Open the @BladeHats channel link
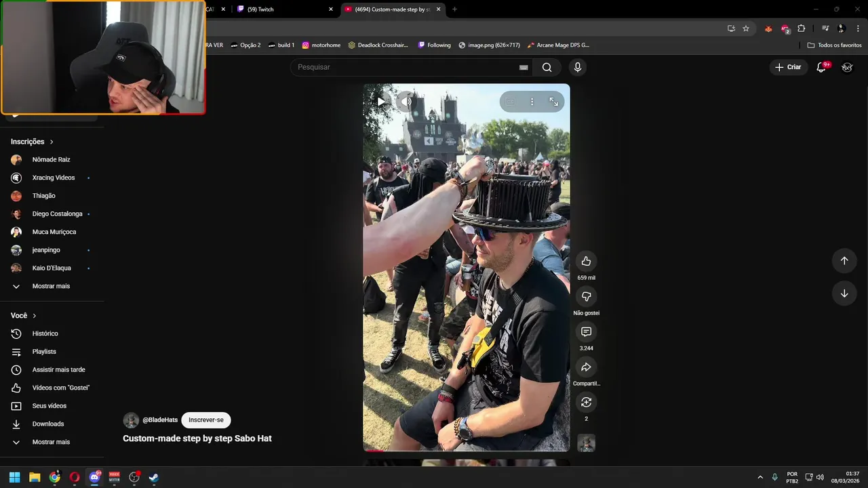 pos(160,420)
